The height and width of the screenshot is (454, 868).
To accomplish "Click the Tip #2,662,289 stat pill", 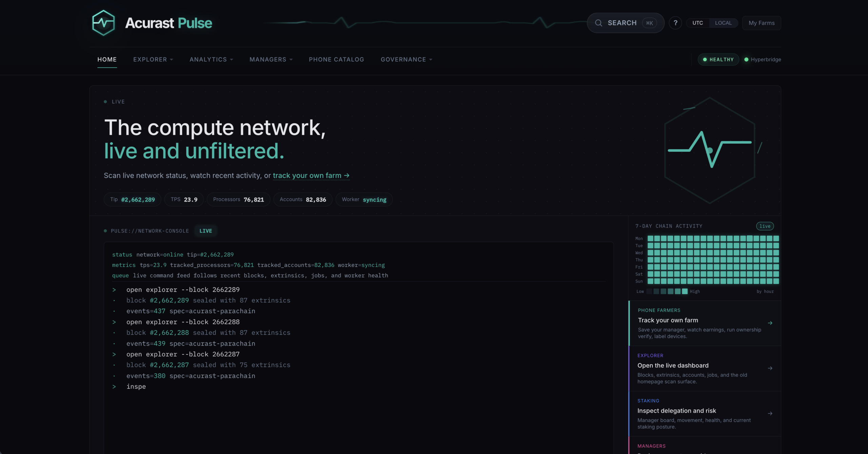I will (x=132, y=199).
